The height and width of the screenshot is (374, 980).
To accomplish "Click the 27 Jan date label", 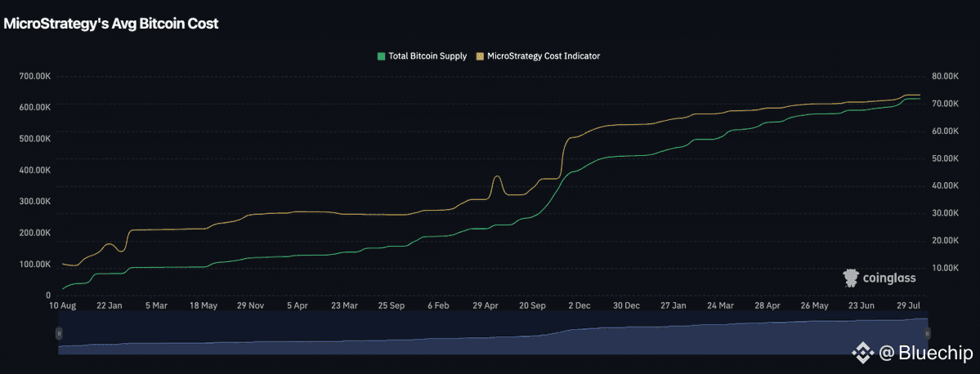I will 673,306.
